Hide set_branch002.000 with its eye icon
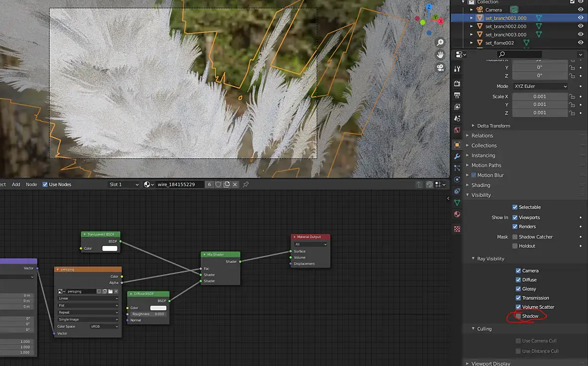This screenshot has height=366, width=588. (580, 26)
